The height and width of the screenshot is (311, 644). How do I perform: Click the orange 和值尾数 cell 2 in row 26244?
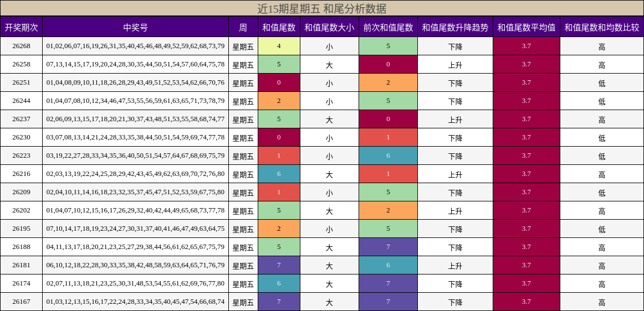pos(279,101)
